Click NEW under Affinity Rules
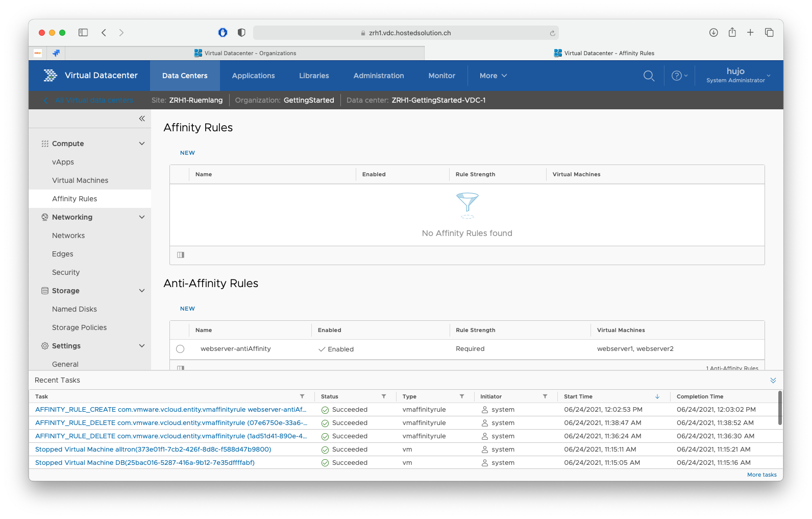812x519 pixels. [x=187, y=153]
